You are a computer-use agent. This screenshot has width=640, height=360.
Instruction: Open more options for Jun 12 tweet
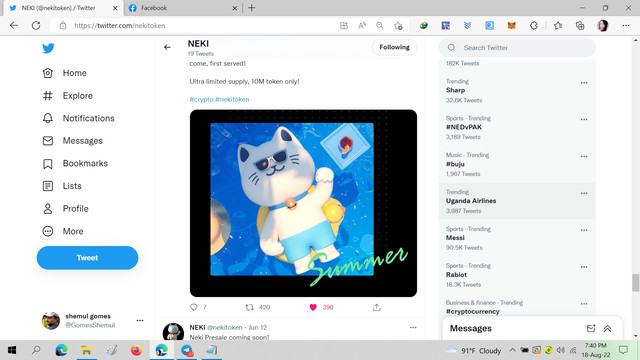[x=413, y=327]
